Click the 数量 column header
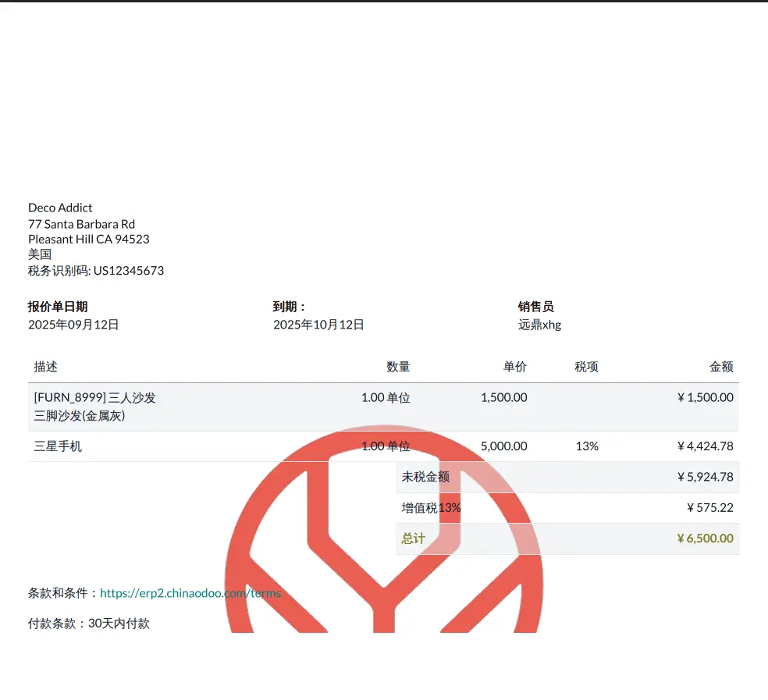Viewport: 768px width, 700px height. pos(398,367)
